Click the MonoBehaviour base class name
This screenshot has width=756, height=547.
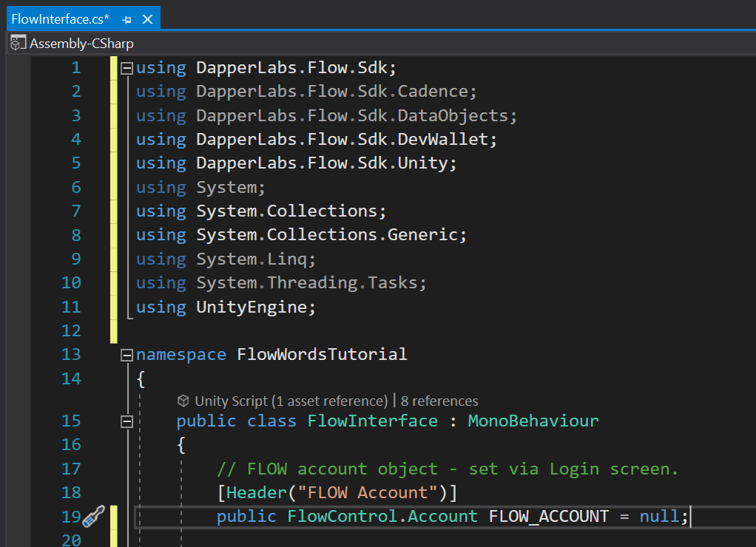(533, 420)
